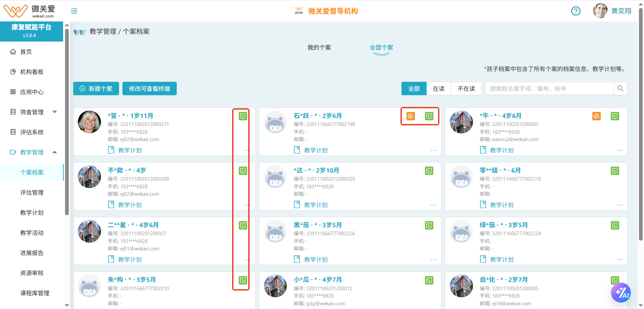The height and width of the screenshot is (309, 644).
Task: Open the floating AI assistant icon
Action: click(x=621, y=292)
